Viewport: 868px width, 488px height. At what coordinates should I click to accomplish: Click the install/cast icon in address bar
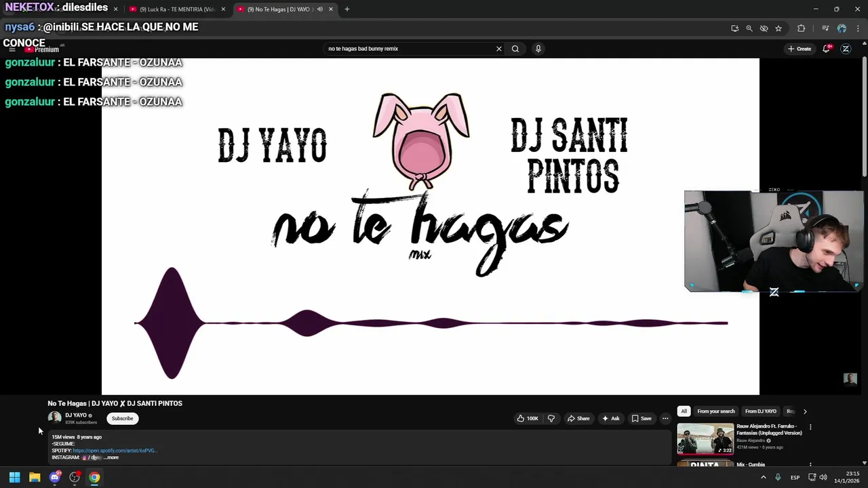[734, 28]
